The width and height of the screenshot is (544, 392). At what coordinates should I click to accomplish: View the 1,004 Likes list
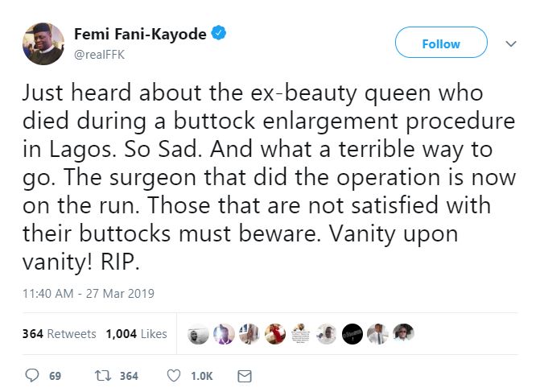(136, 334)
